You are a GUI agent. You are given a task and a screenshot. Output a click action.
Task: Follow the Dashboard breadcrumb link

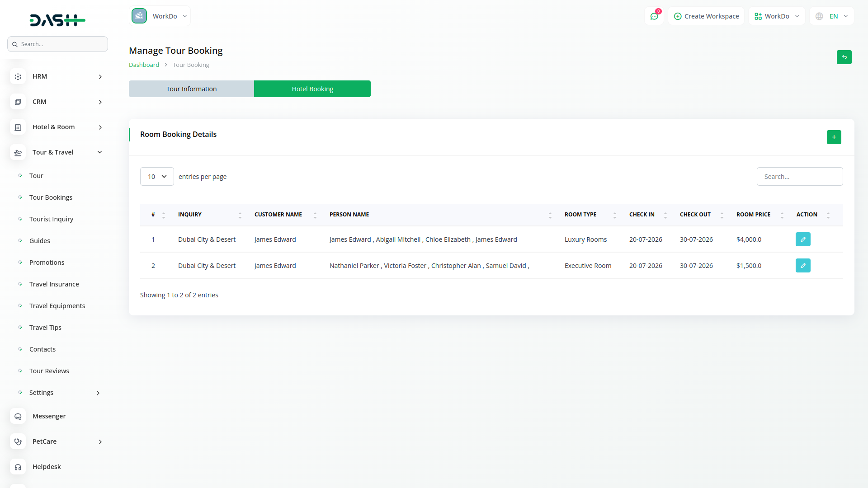coord(144,65)
